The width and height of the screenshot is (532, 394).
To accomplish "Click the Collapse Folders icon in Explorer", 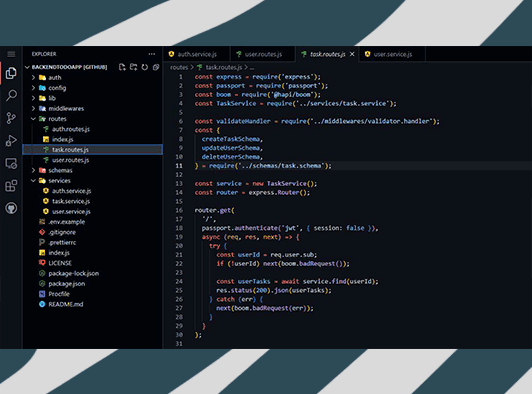I will click(156, 67).
